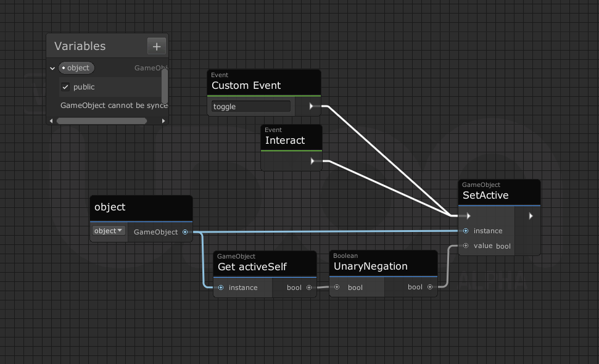Select the object variable name pill
This screenshot has height=364, width=599.
tap(76, 68)
